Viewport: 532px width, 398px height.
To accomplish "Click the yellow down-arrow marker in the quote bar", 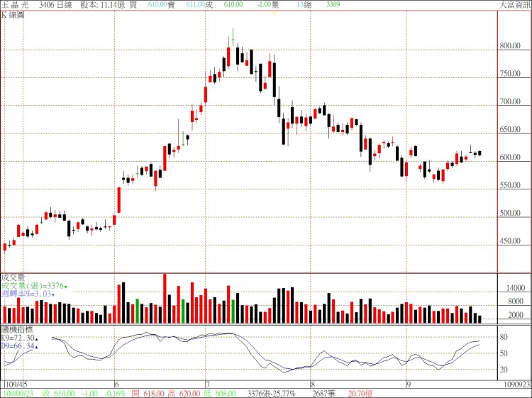I will pos(275,13).
